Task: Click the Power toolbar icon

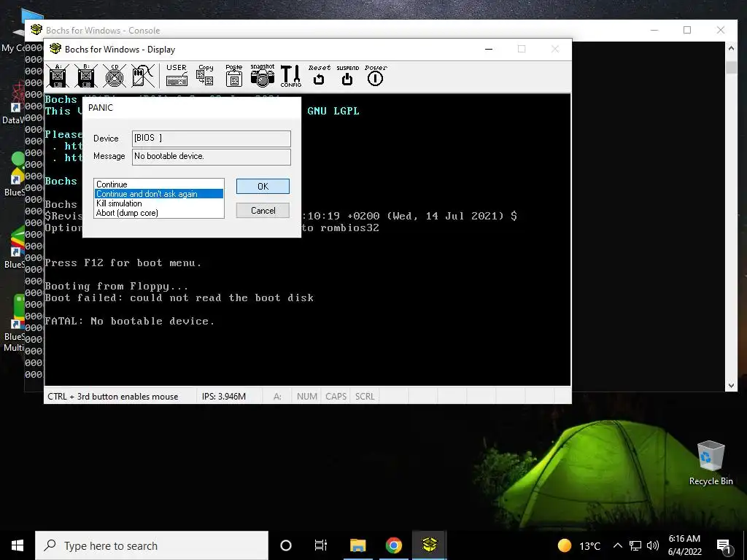Action: 376,75
